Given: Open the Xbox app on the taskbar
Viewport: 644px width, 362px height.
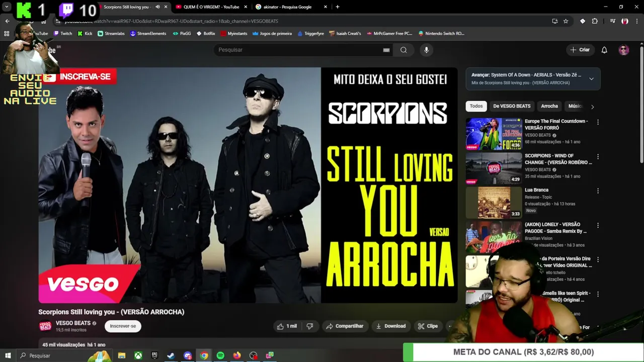Looking at the screenshot, I should (138, 355).
